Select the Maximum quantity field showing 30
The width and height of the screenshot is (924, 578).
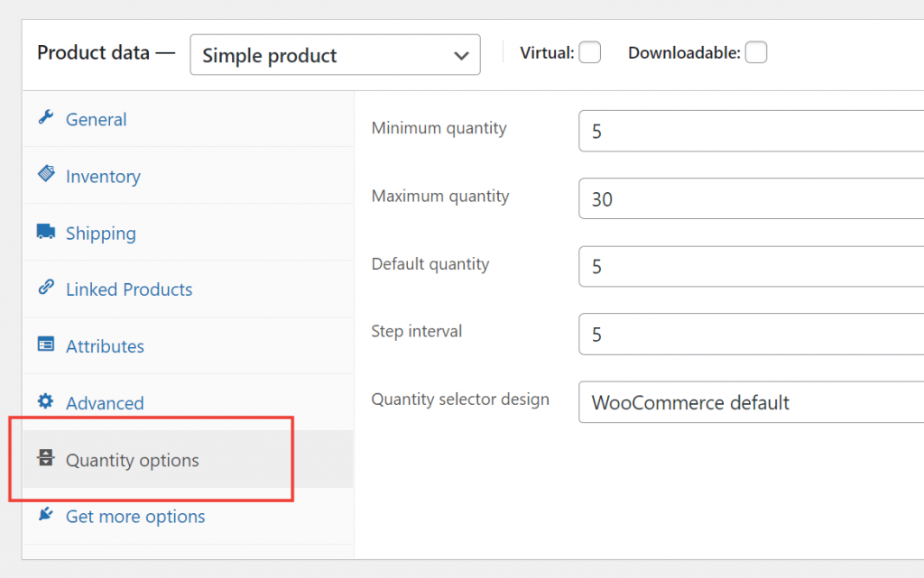(x=749, y=198)
